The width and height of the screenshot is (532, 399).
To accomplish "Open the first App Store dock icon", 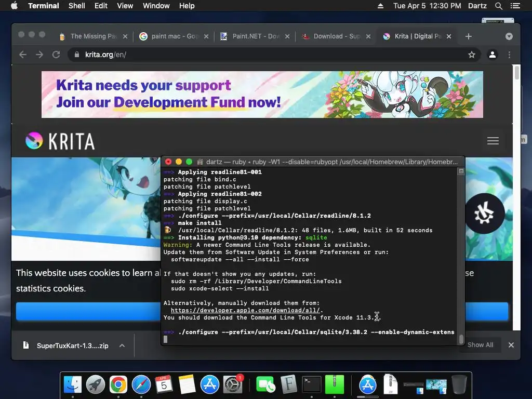I will [210, 385].
